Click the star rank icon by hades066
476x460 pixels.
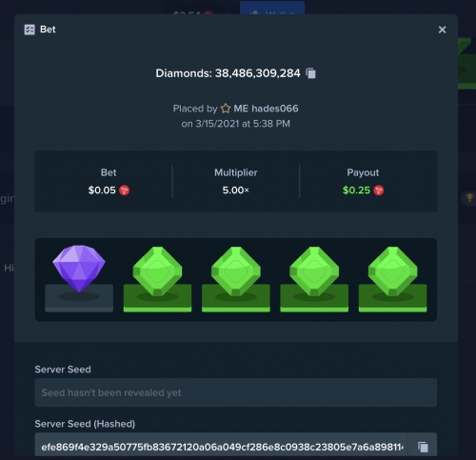(226, 109)
